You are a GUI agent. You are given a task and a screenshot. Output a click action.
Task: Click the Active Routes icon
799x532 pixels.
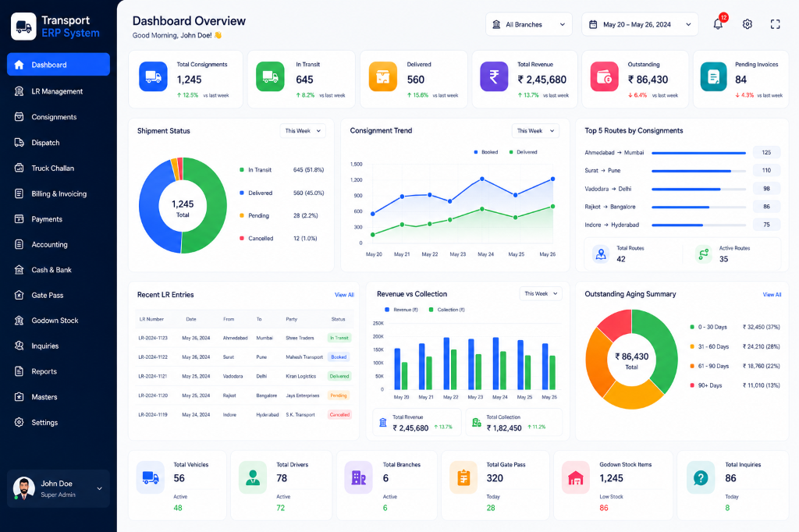point(703,254)
